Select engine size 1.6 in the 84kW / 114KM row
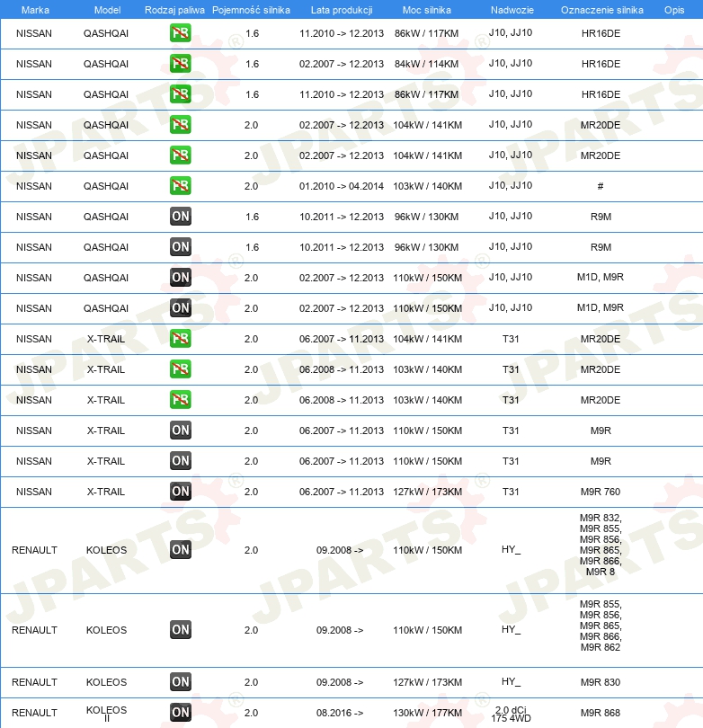This screenshot has height=728, width=703. pyautogui.click(x=252, y=64)
